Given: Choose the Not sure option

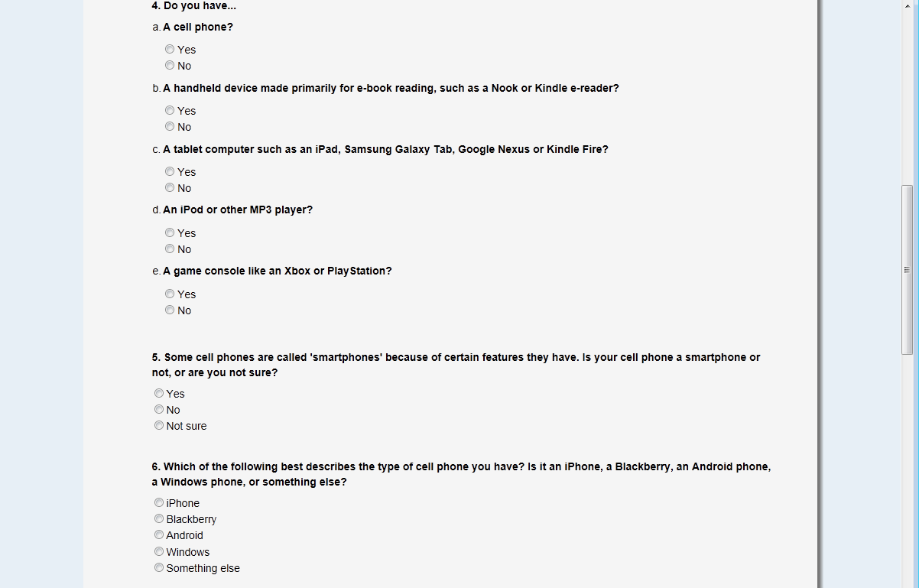Looking at the screenshot, I should tap(159, 425).
